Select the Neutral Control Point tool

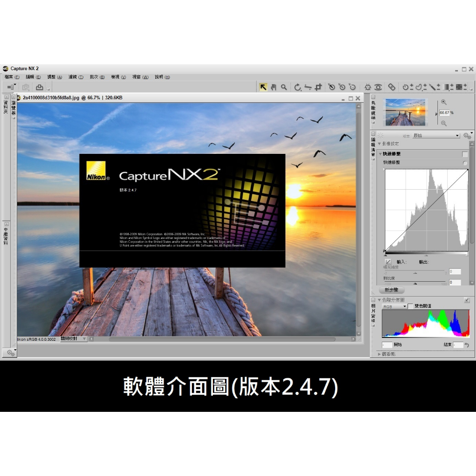coord(342,87)
